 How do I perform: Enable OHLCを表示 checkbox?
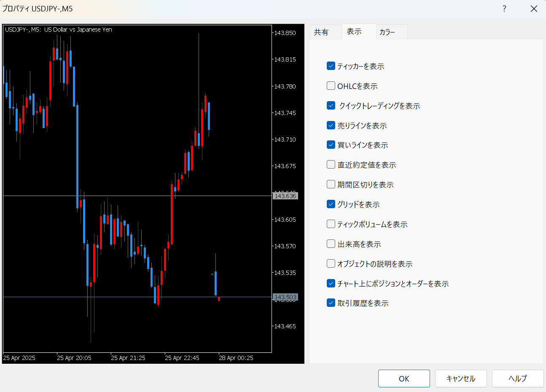tap(331, 86)
